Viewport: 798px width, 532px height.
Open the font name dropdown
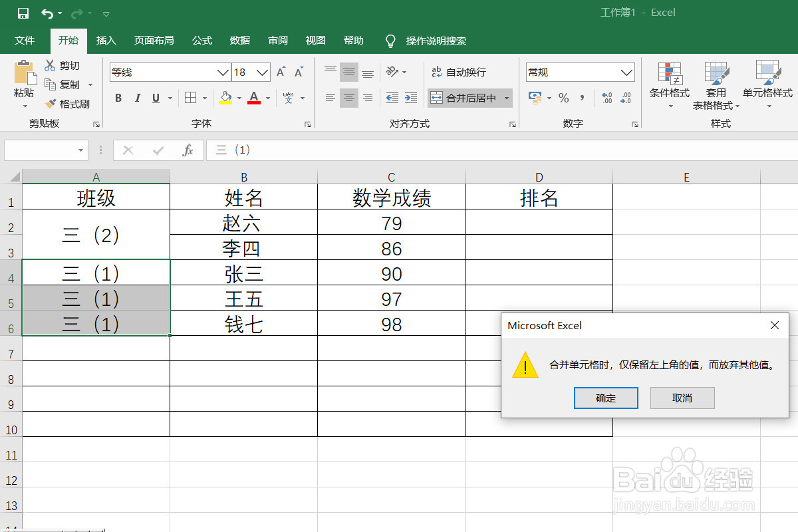pyautogui.click(x=223, y=72)
